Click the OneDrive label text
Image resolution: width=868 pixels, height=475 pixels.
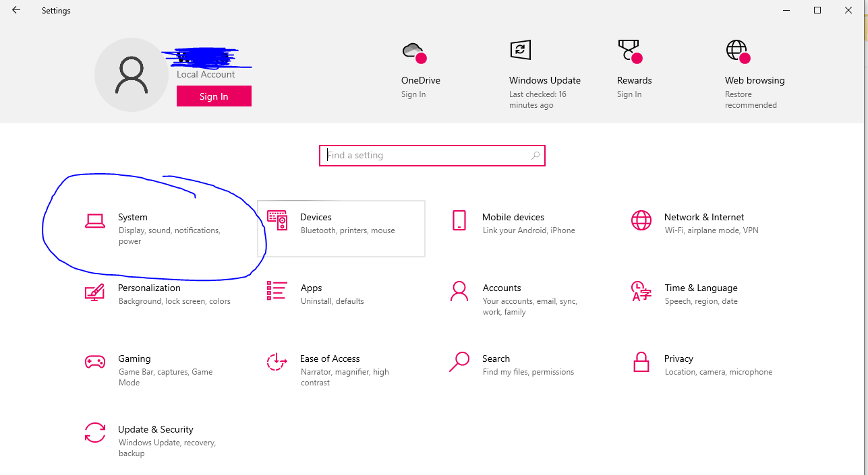tap(421, 80)
